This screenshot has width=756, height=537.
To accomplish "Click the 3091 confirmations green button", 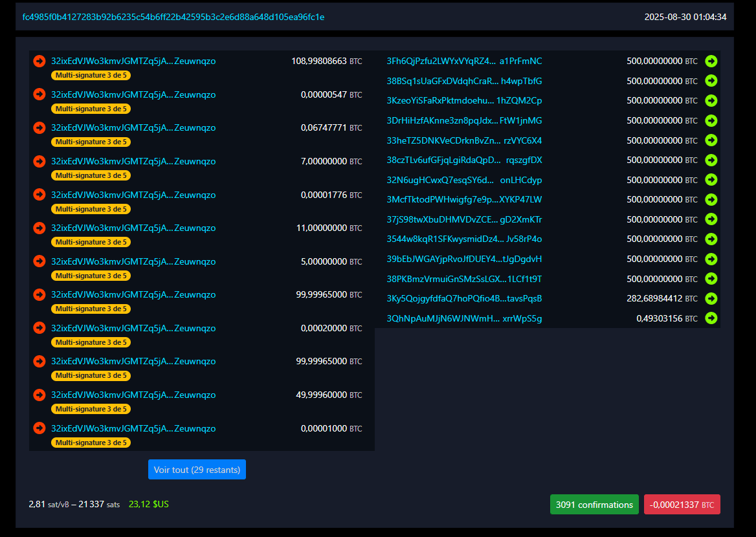I will point(594,505).
